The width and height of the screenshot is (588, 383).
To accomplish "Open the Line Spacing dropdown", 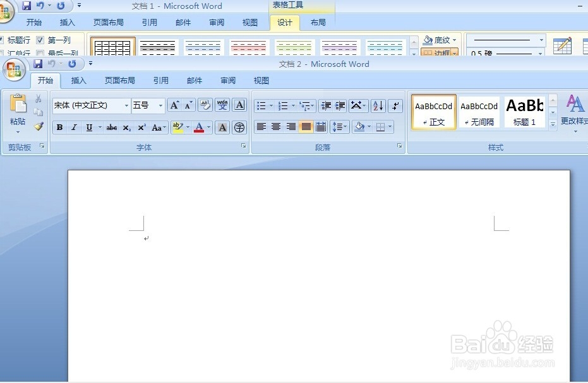I will coord(339,127).
